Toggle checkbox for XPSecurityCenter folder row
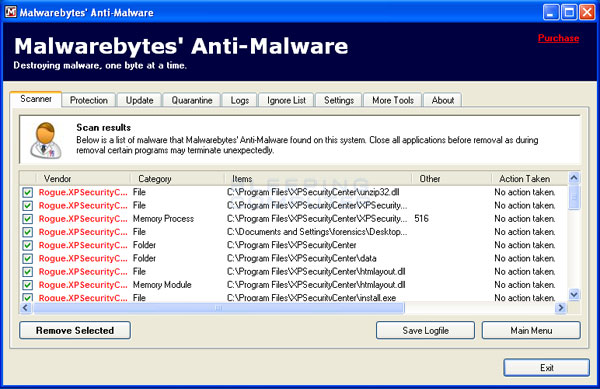Image resolution: width=600 pixels, height=389 pixels. pyautogui.click(x=28, y=245)
